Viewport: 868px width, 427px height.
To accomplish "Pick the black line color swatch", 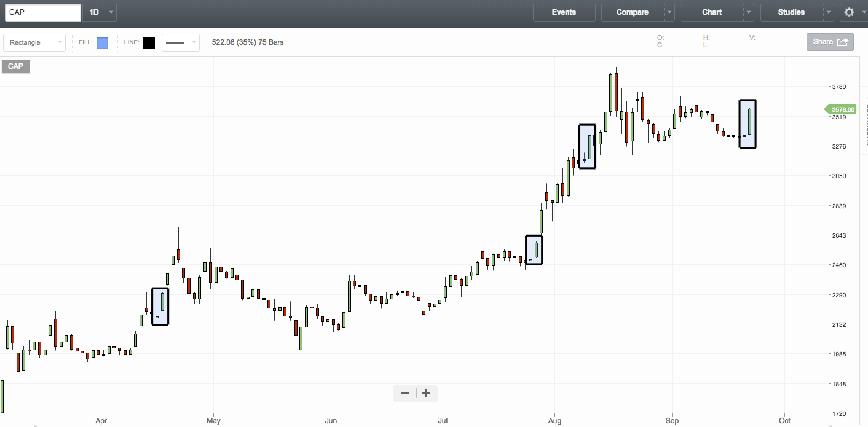I will point(149,42).
